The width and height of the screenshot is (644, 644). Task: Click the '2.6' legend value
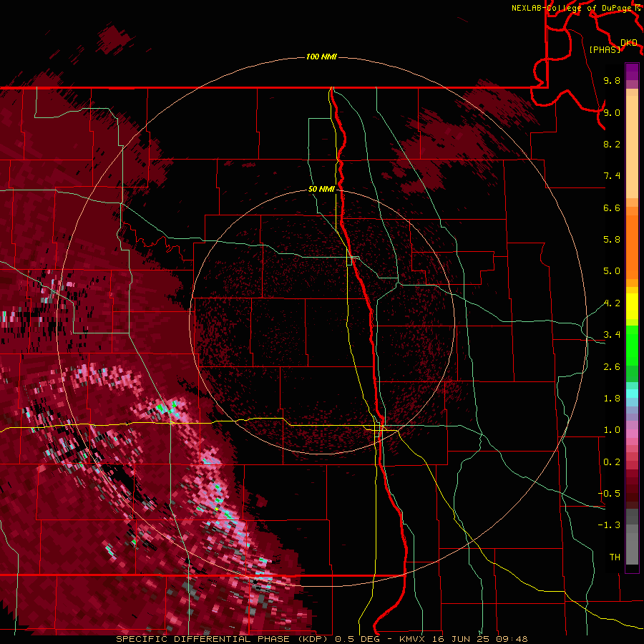612,367
